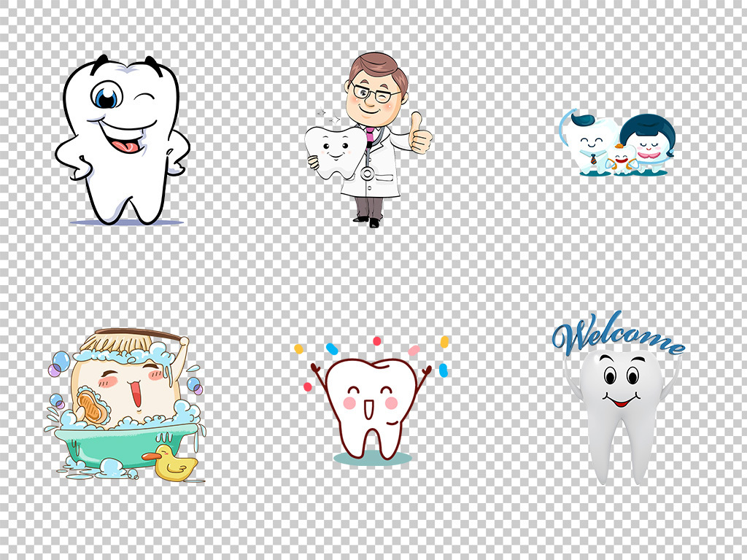The image size is (747, 560).
Task: Click the yellow rubber duck
Action: click(x=171, y=462)
